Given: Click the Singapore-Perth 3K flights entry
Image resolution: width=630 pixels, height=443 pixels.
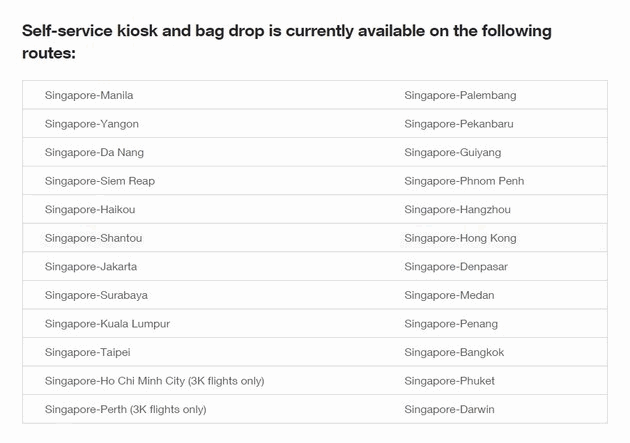Looking at the screenshot, I should coord(125,409).
